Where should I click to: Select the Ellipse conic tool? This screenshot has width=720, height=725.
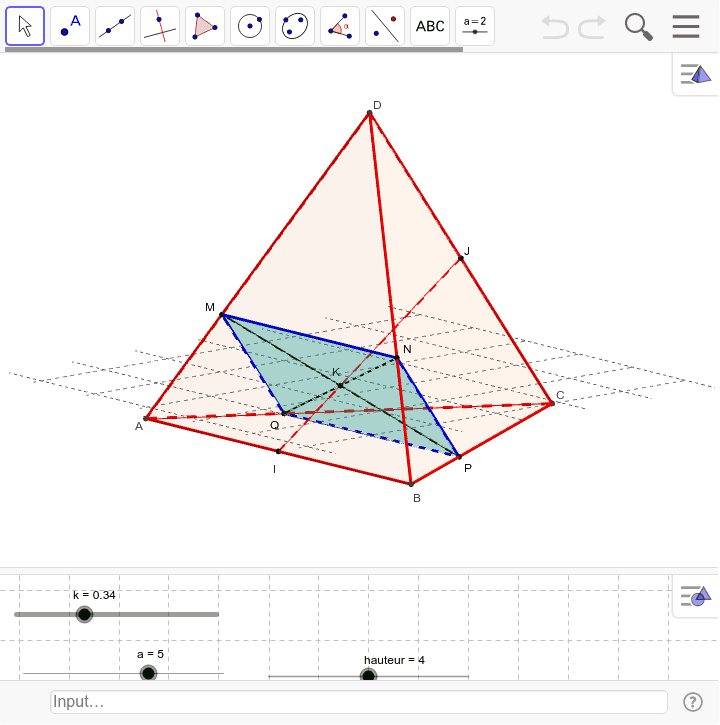295,26
